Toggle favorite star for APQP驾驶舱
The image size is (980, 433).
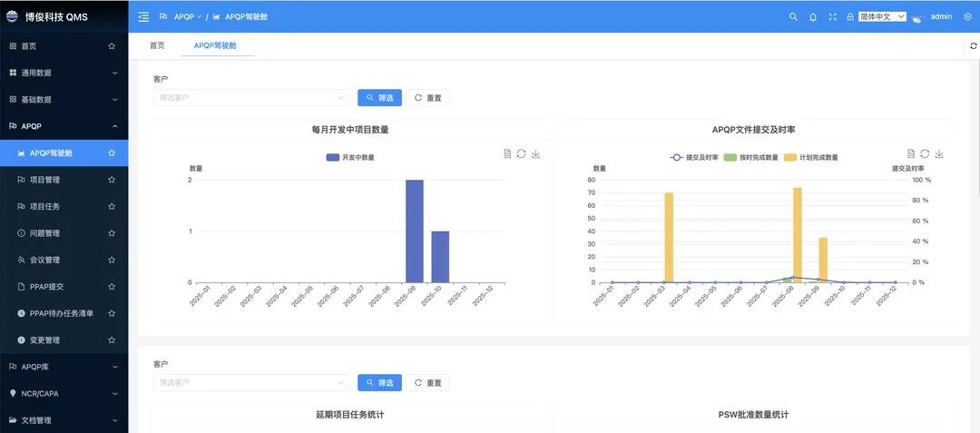point(112,153)
